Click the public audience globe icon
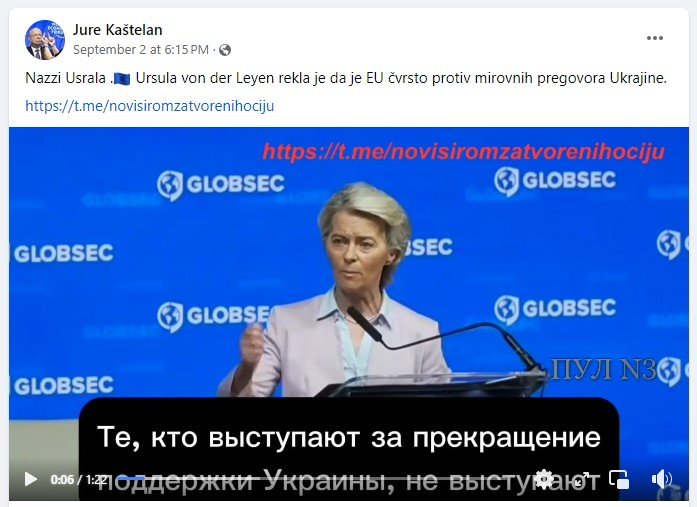 (x=225, y=50)
